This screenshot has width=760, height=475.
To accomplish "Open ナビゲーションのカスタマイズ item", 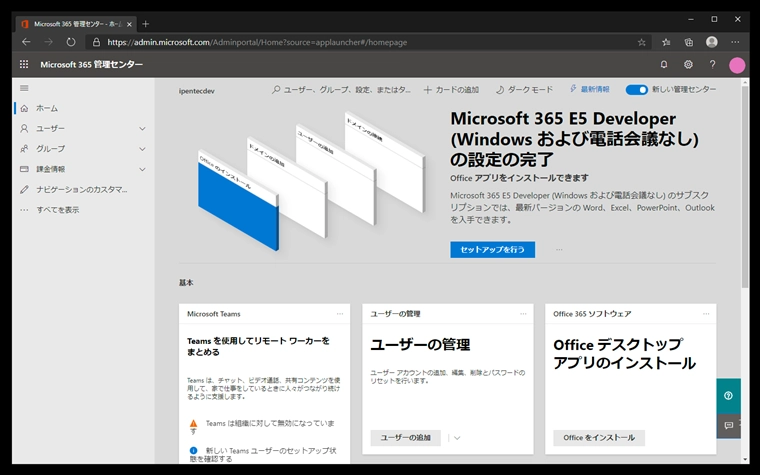I will click(x=83, y=190).
